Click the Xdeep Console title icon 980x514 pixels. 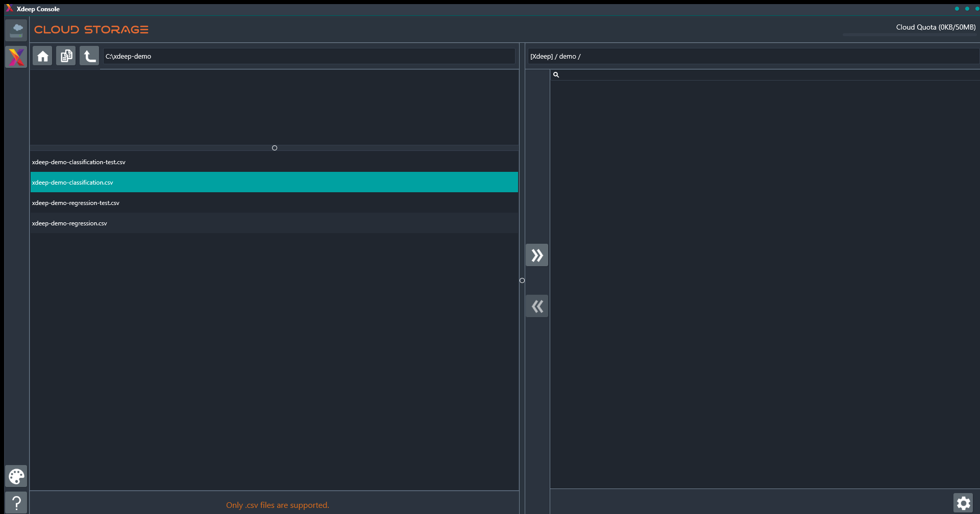click(x=9, y=9)
